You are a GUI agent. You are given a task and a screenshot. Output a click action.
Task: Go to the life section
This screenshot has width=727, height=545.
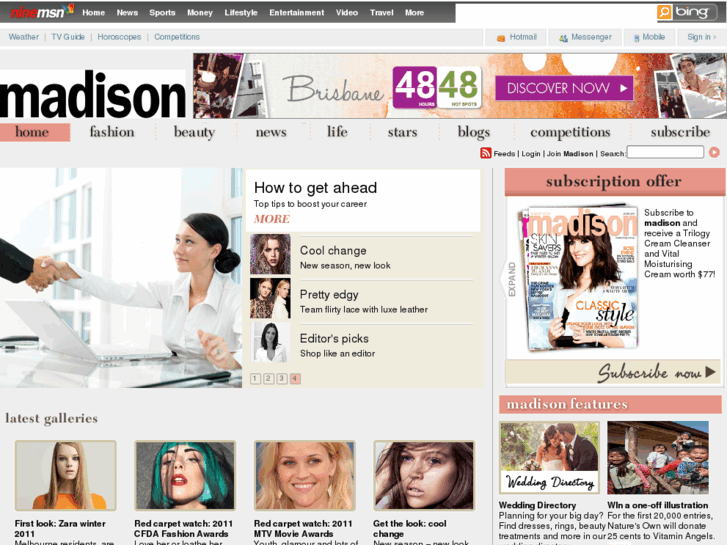click(337, 132)
